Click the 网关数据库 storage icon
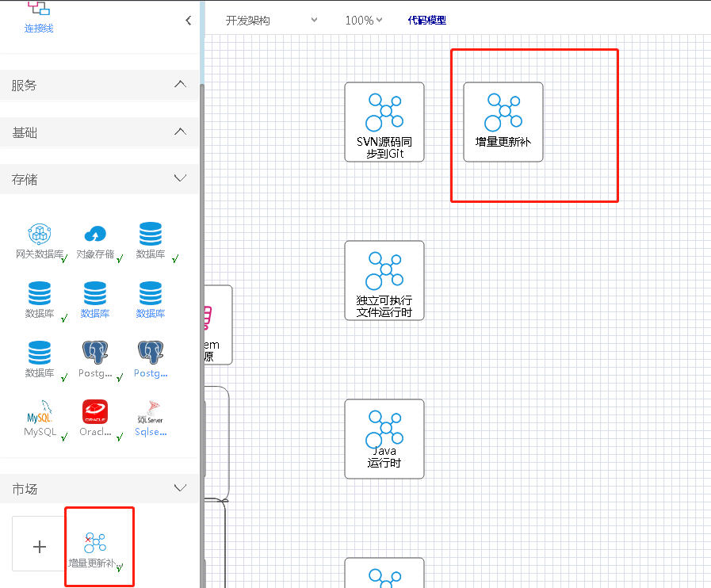Image resolution: width=711 pixels, height=588 pixels. [x=39, y=235]
